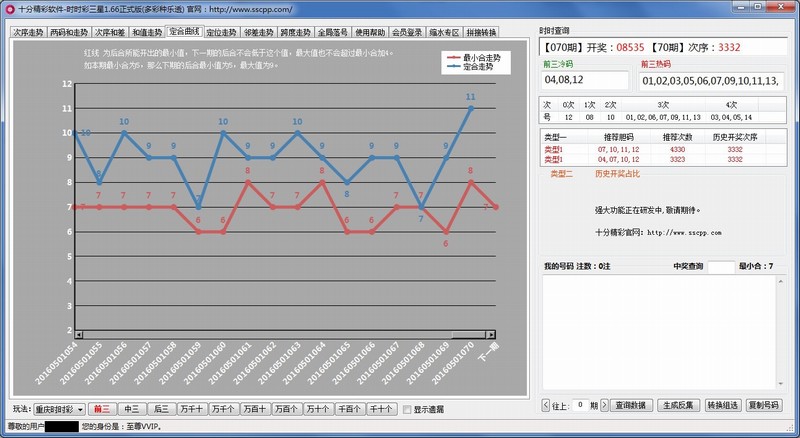The height and width of the screenshot is (438, 800).
Task: Click the 最小合走势 legend entry
Action: [x=473, y=58]
